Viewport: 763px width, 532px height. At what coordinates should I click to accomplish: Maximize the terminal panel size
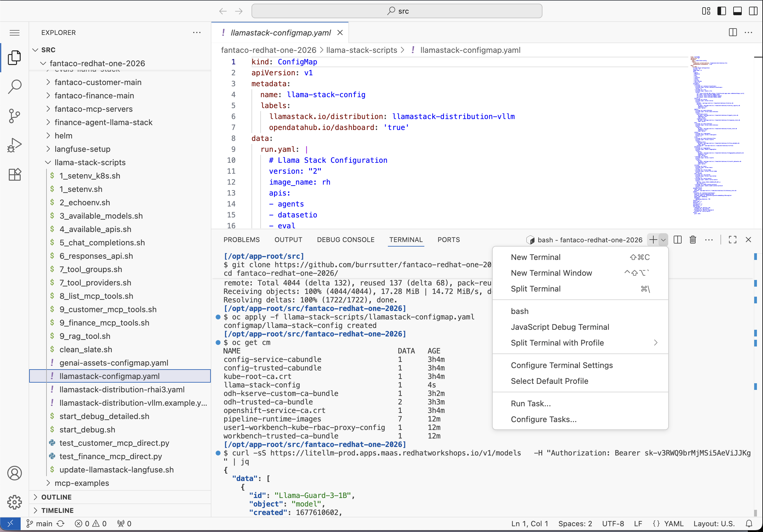[732, 240]
